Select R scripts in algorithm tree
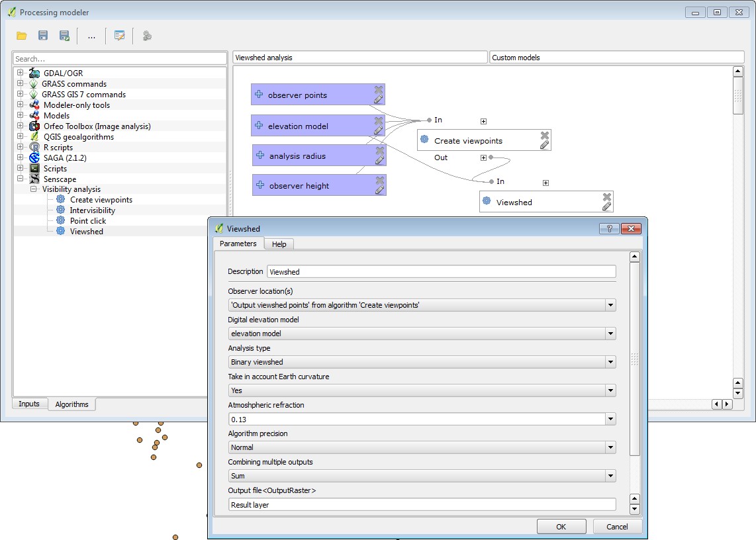 (x=58, y=148)
